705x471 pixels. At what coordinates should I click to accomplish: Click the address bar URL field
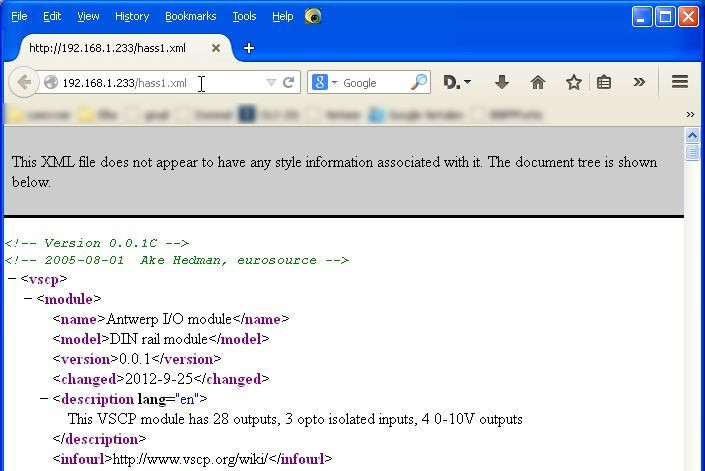coord(150,83)
